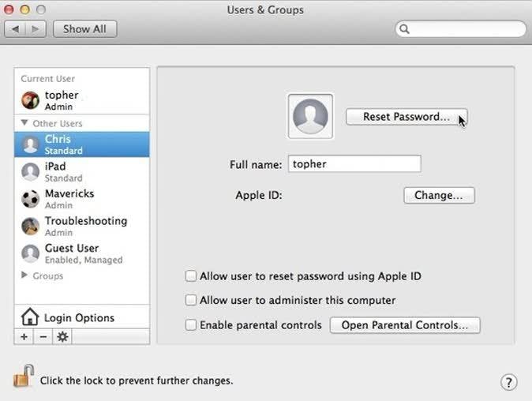The height and width of the screenshot is (401, 532).
Task: Click the remove user minus button
Action: 43,336
